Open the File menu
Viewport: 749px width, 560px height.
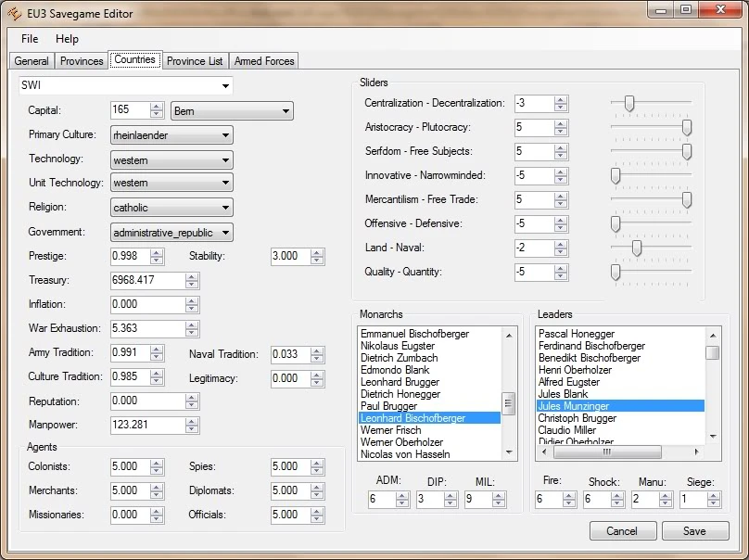[30, 39]
